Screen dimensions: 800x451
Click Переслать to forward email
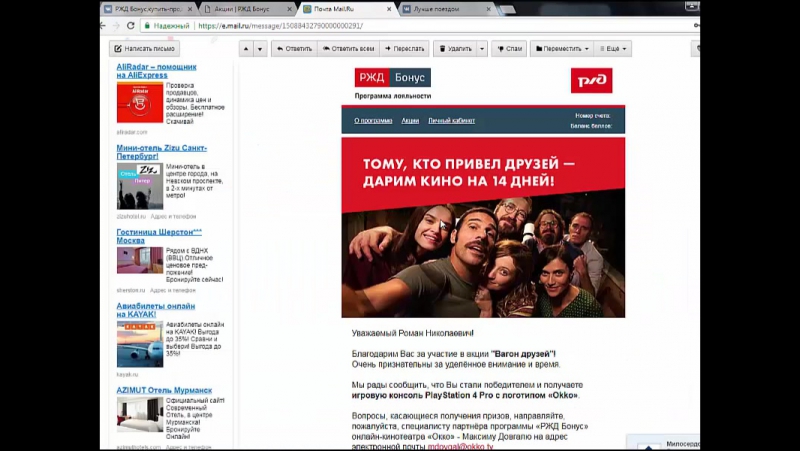coord(404,48)
